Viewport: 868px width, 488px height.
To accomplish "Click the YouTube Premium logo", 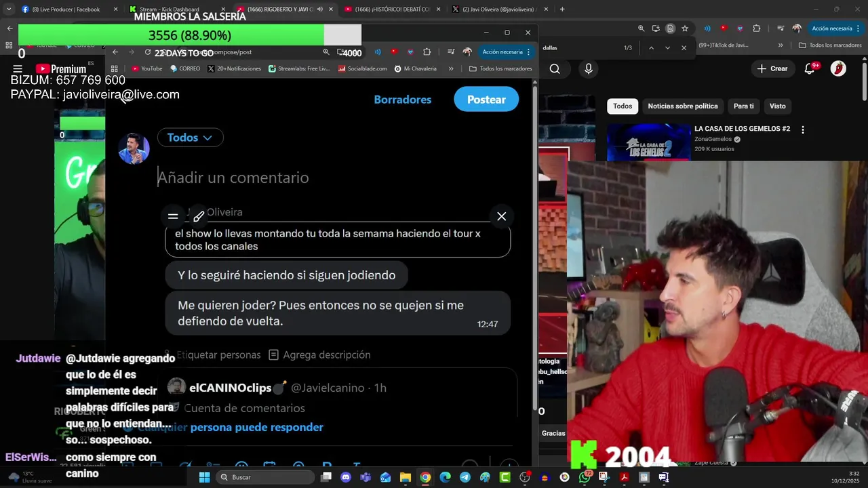I will pos(61,69).
